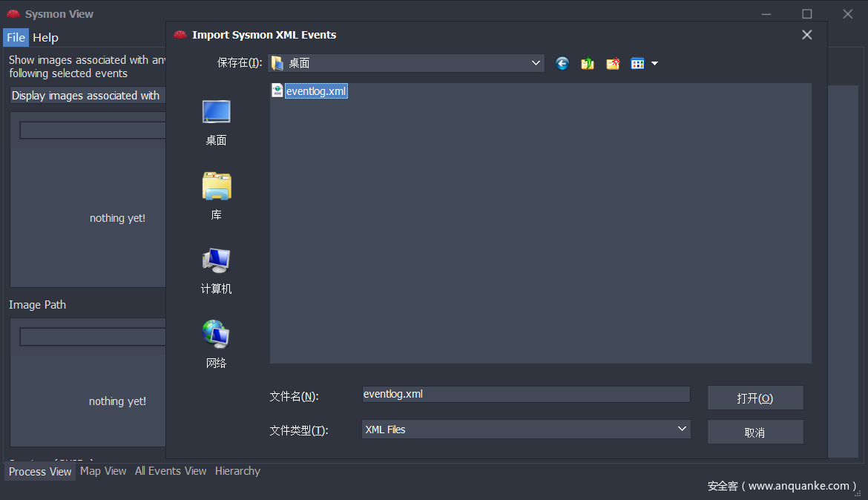Expand the 保存在 folder location dropdown
This screenshot has height=500, width=868.
[536, 64]
